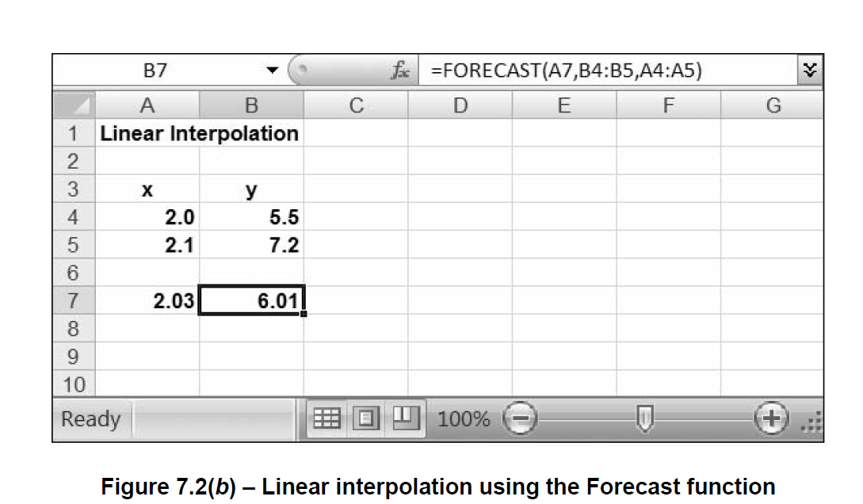Click the zoom out minus icon

coord(521,418)
